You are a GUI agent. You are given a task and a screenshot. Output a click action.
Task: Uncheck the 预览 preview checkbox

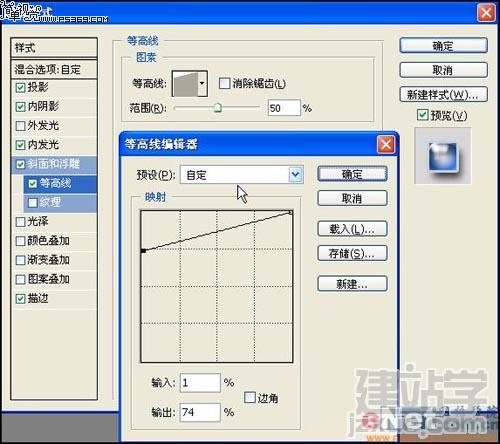[422, 115]
